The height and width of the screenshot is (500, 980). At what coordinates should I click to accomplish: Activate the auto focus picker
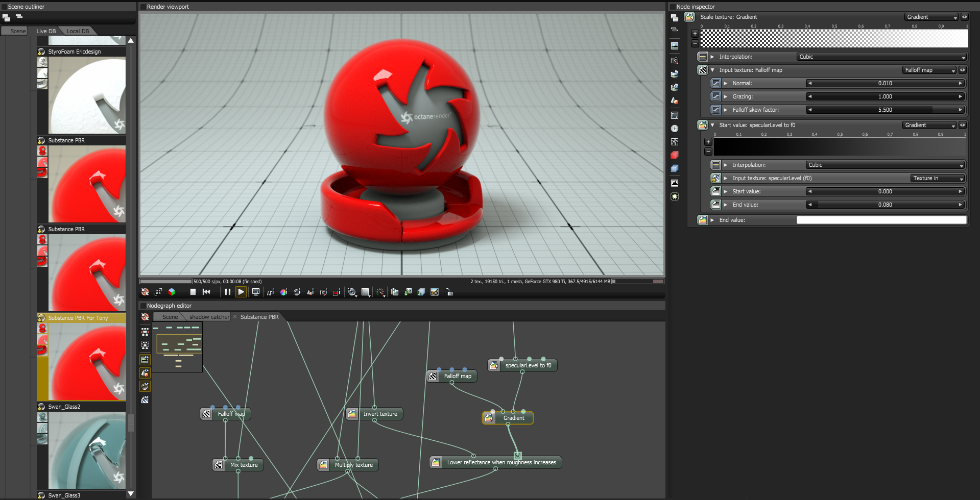[270, 292]
